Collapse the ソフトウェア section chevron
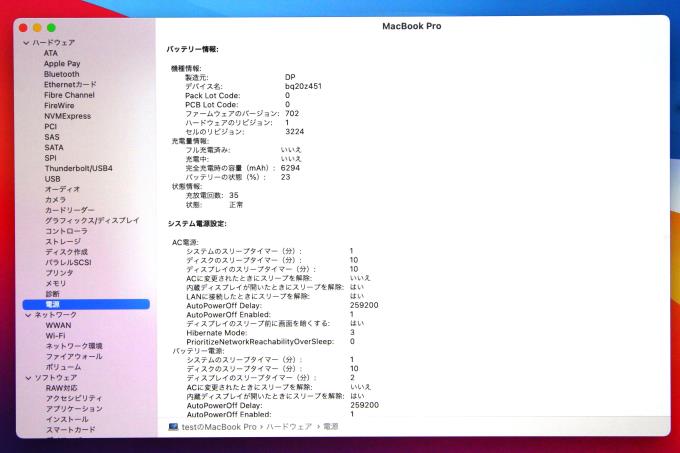Viewport: 680px width, 453px height. 28,378
